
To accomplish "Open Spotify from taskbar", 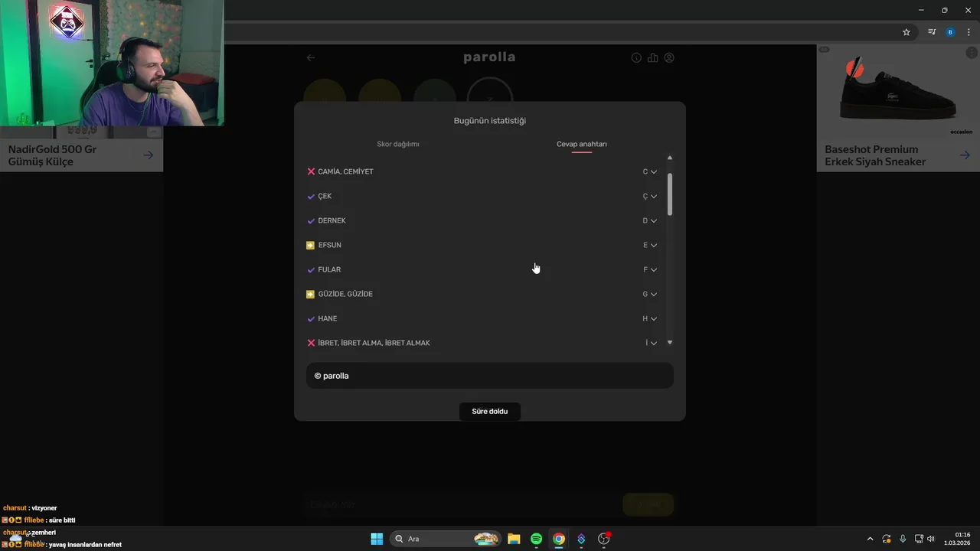I will (536, 539).
